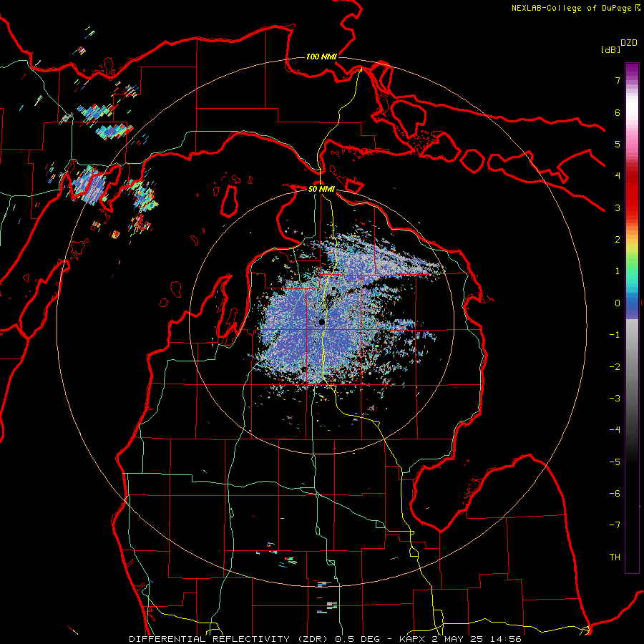This screenshot has height=644, width=644.
Task: Pick the red band of the color bar
Action: [632, 193]
